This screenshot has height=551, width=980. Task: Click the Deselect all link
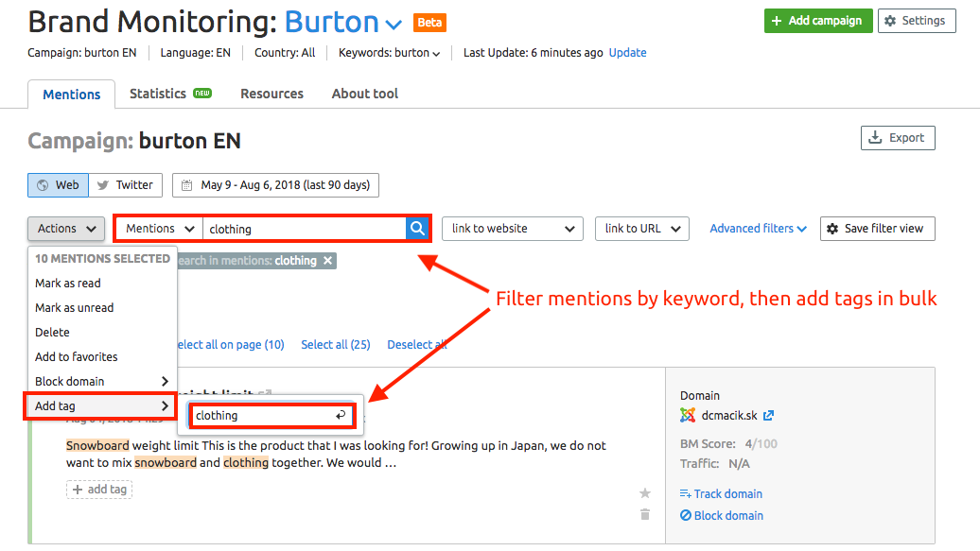pyautogui.click(x=417, y=345)
